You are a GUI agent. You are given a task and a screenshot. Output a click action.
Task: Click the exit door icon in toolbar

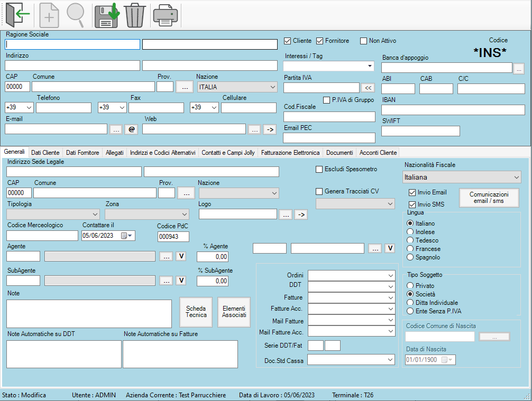tap(17, 15)
